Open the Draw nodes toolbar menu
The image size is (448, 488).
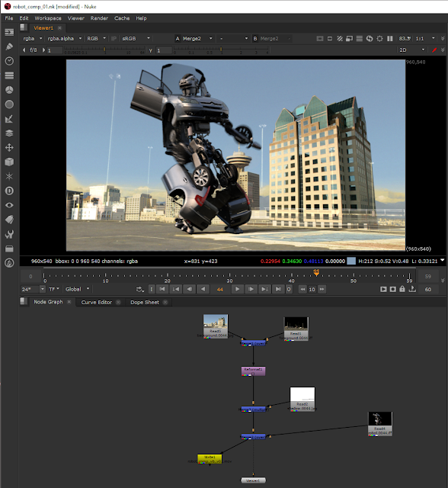pos(9,47)
